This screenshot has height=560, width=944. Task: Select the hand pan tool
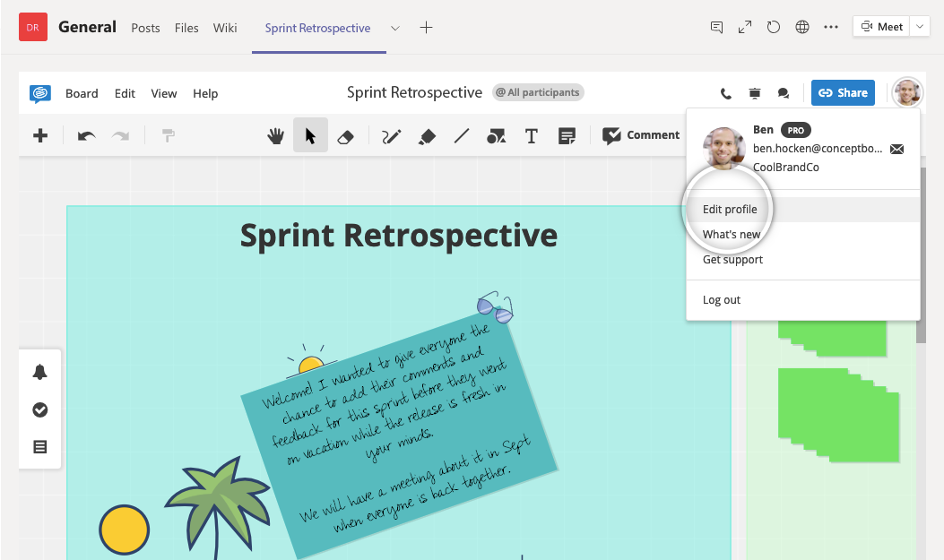[x=276, y=136]
